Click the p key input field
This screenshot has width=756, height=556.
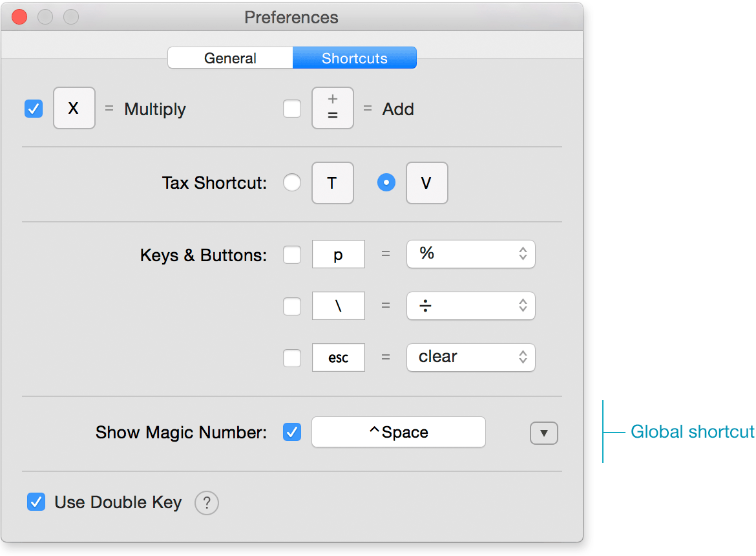point(339,254)
